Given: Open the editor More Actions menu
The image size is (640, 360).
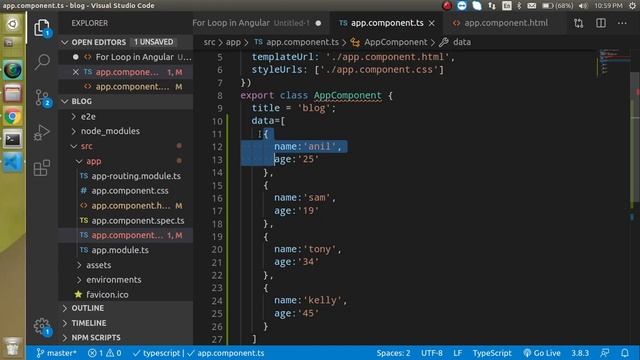Looking at the screenshot, I should click(622, 23).
